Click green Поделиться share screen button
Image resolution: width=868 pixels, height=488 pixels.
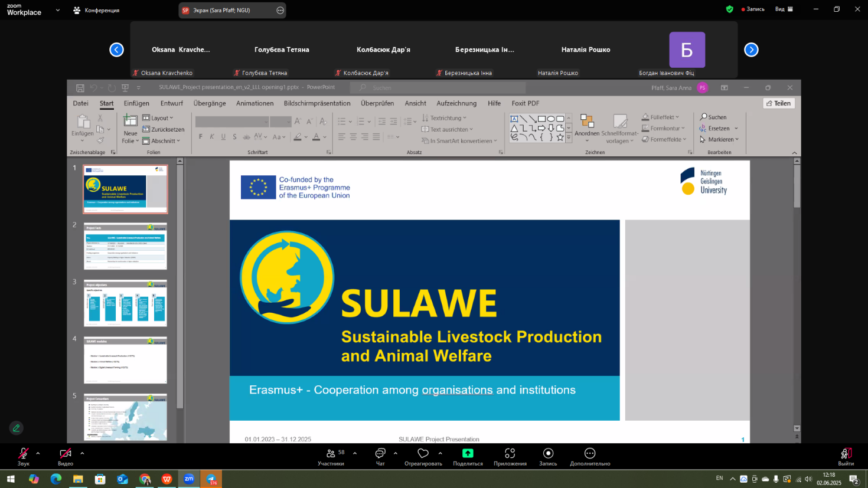468,457
